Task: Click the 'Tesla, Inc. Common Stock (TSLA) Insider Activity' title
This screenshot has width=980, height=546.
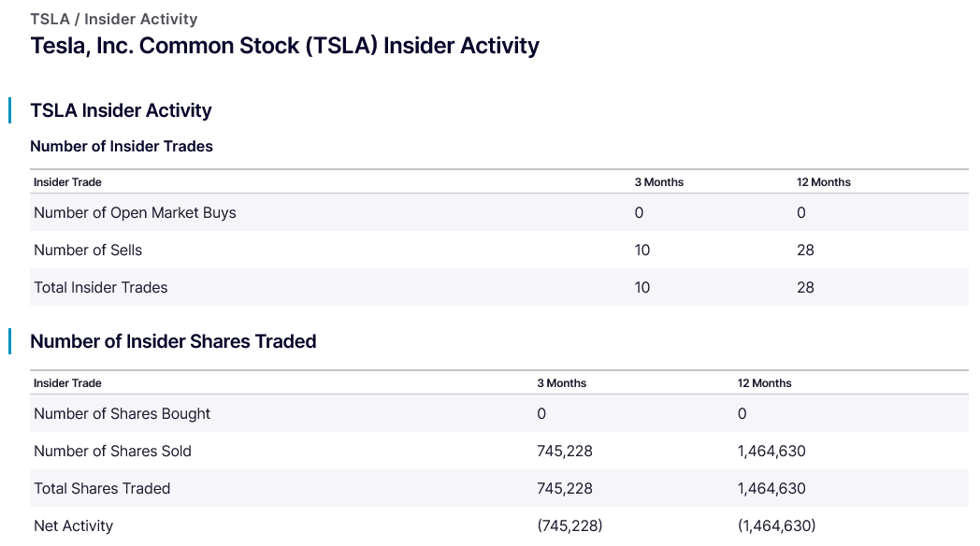Action: pyautogui.click(x=285, y=46)
